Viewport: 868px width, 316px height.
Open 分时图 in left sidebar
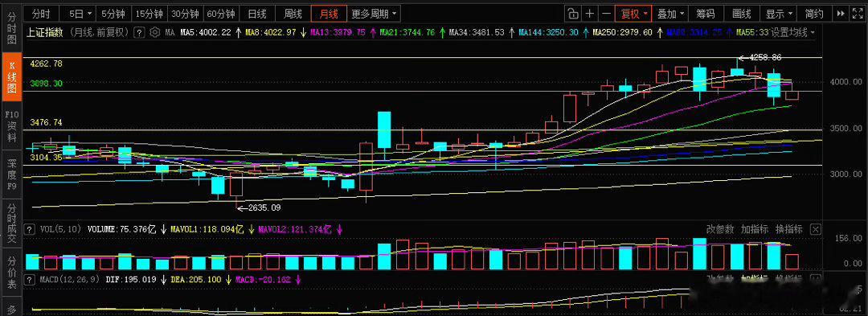point(10,27)
